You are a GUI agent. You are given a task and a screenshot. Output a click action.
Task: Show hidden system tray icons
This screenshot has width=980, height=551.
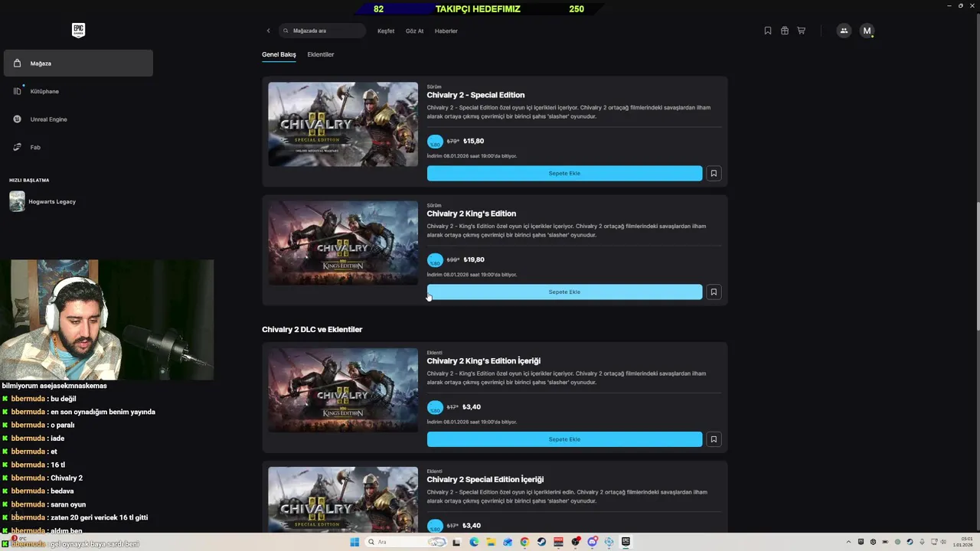point(848,542)
